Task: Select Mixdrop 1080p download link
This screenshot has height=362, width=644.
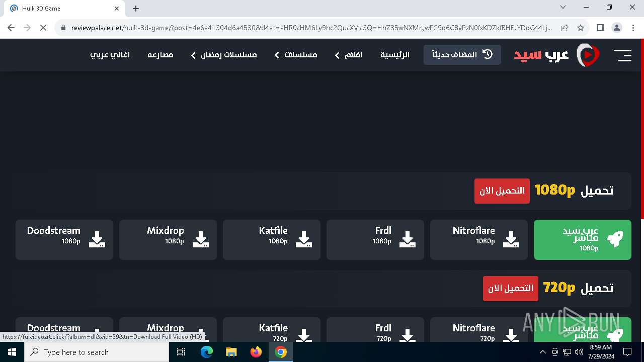Action: click(168, 240)
